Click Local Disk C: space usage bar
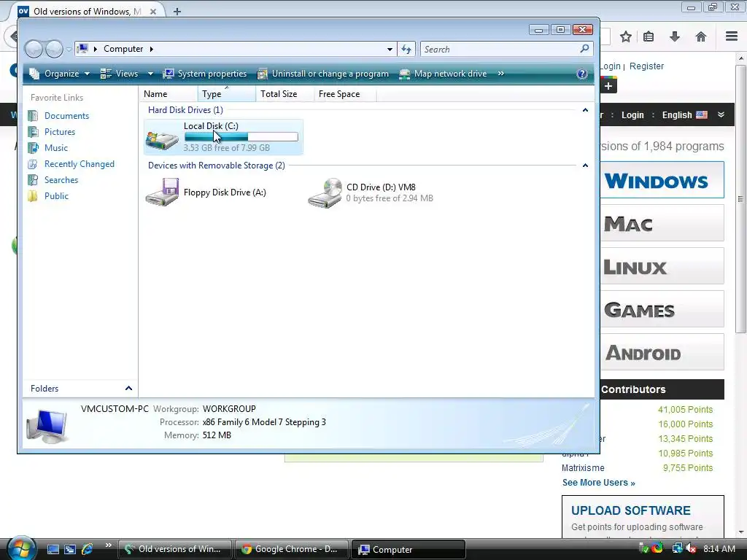 pyautogui.click(x=241, y=137)
